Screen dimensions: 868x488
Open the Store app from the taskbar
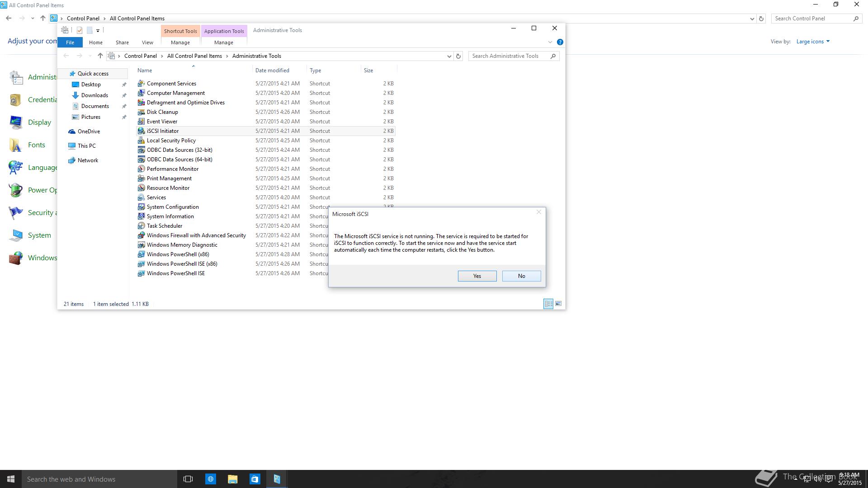click(x=255, y=479)
